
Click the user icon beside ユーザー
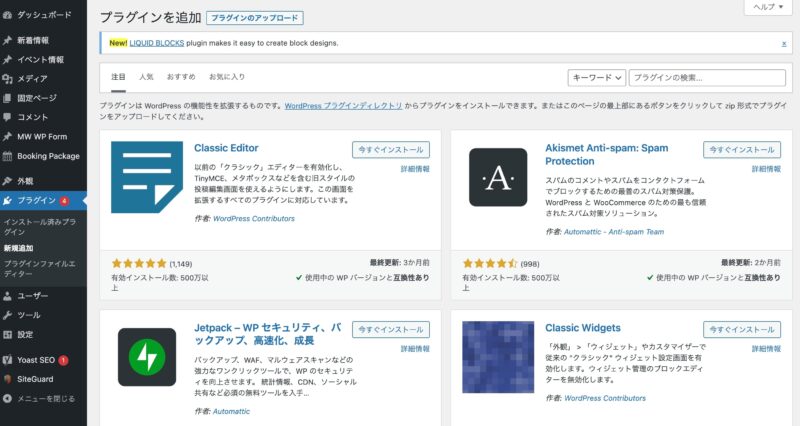click(7, 296)
